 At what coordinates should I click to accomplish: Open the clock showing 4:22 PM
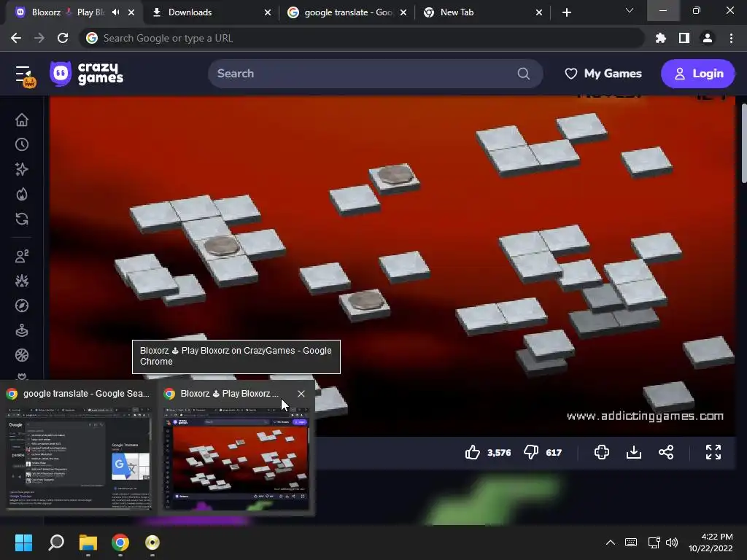click(711, 542)
